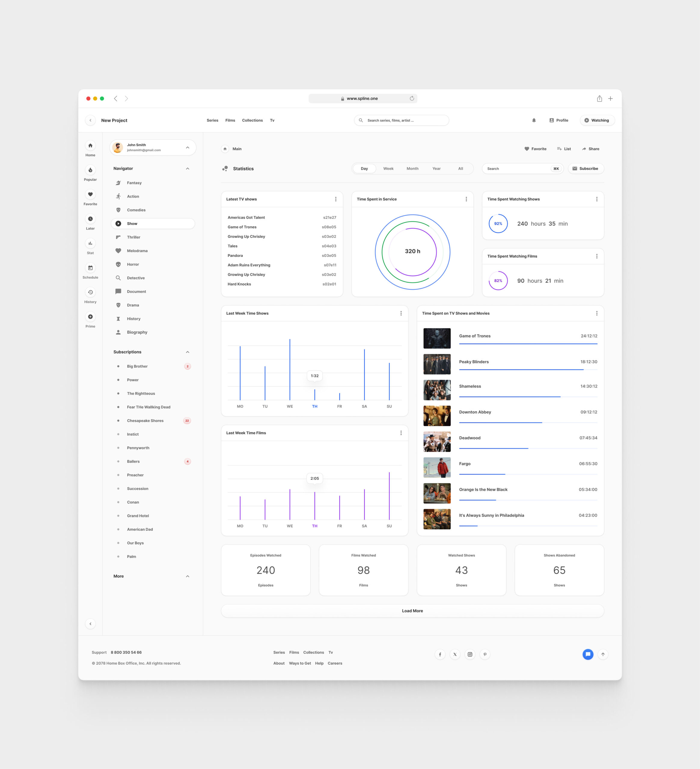Select the All time range tab

(460, 169)
